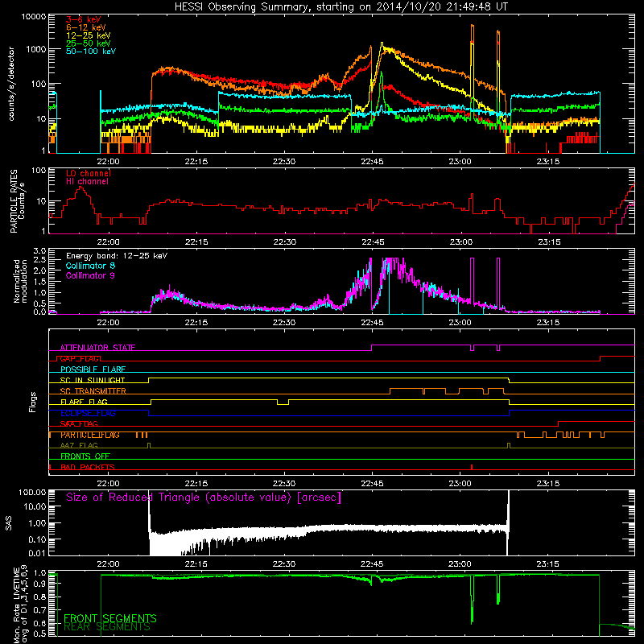This screenshot has height=644, width=644.
Task: Click the 22:45 tick under the Flags panel
Action: [372, 484]
